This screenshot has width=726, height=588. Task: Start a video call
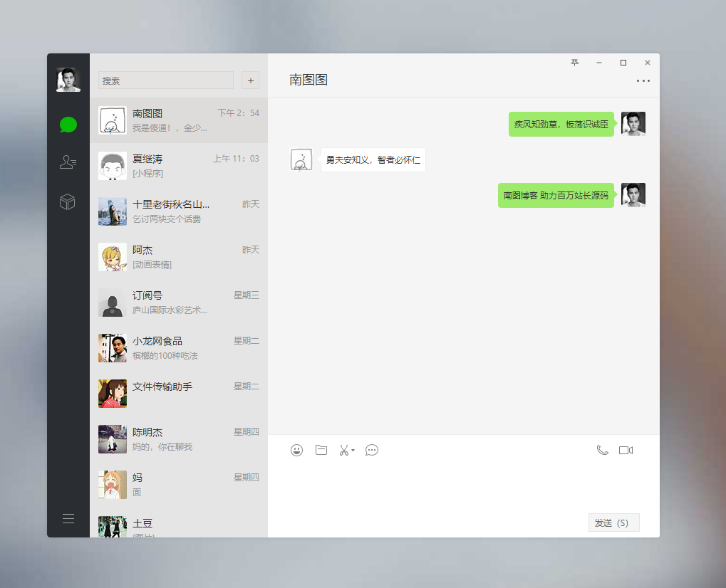tap(626, 450)
